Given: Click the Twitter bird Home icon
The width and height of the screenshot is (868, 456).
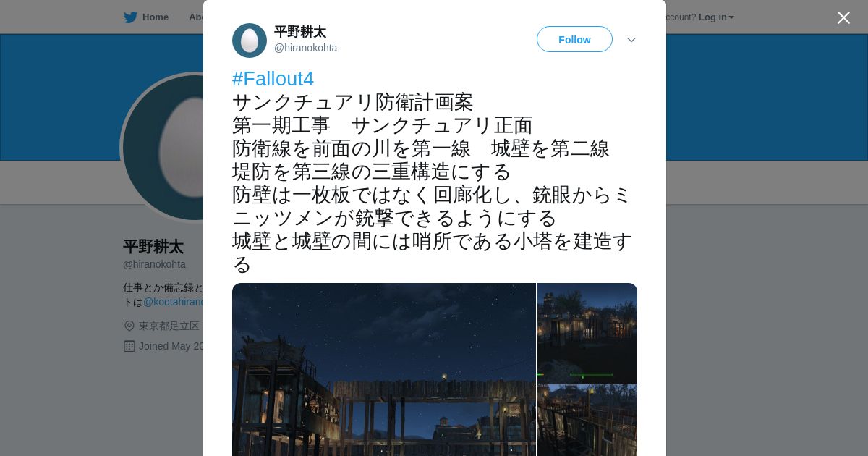Looking at the screenshot, I should click(130, 17).
